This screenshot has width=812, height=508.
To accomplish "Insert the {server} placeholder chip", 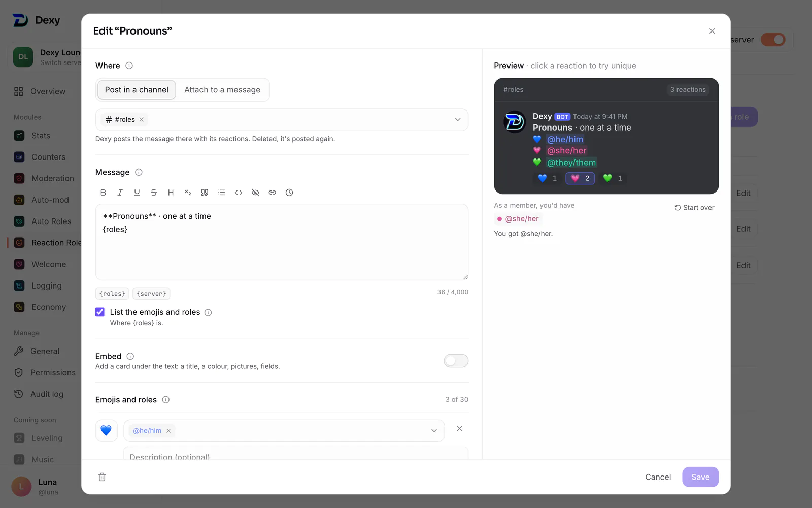I will pos(151,294).
